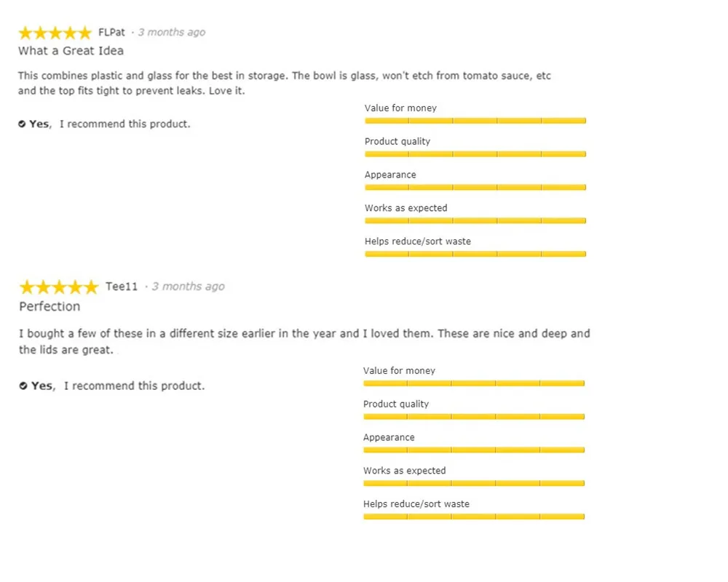
Task: Click FLPat's Value for money rating bar
Action: (475, 121)
